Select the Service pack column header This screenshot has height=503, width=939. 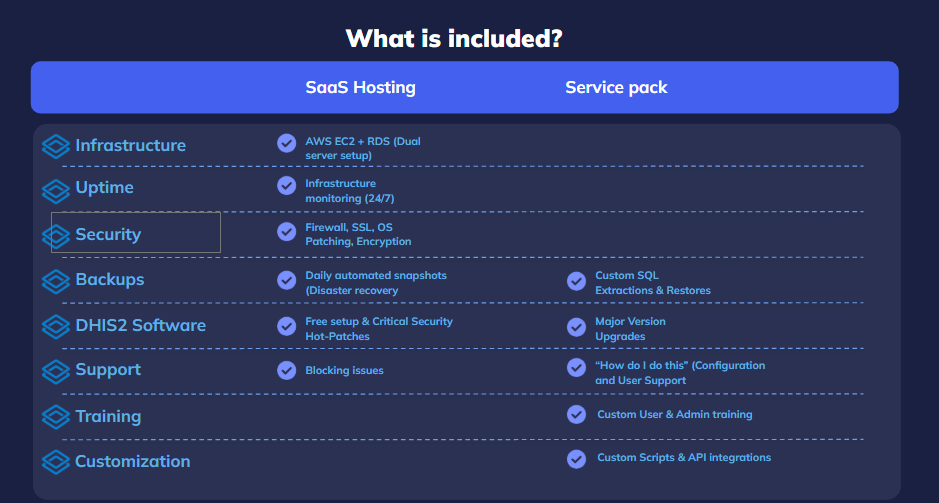pos(616,87)
